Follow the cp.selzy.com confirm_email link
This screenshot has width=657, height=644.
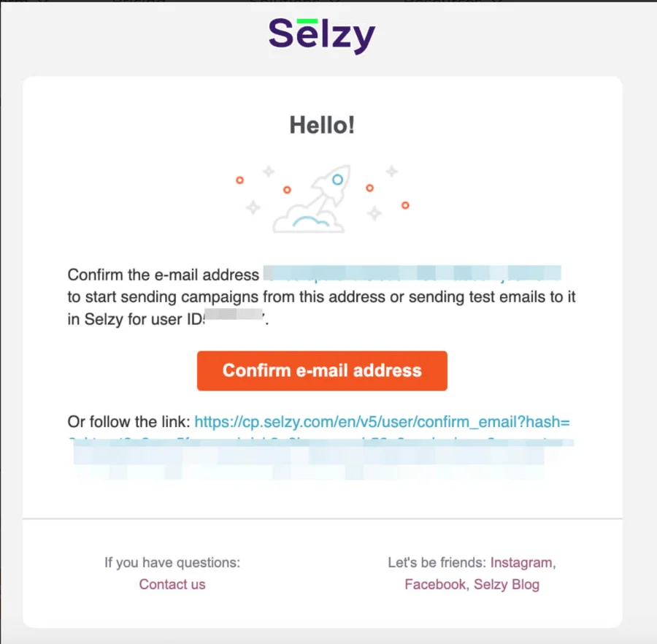382,421
